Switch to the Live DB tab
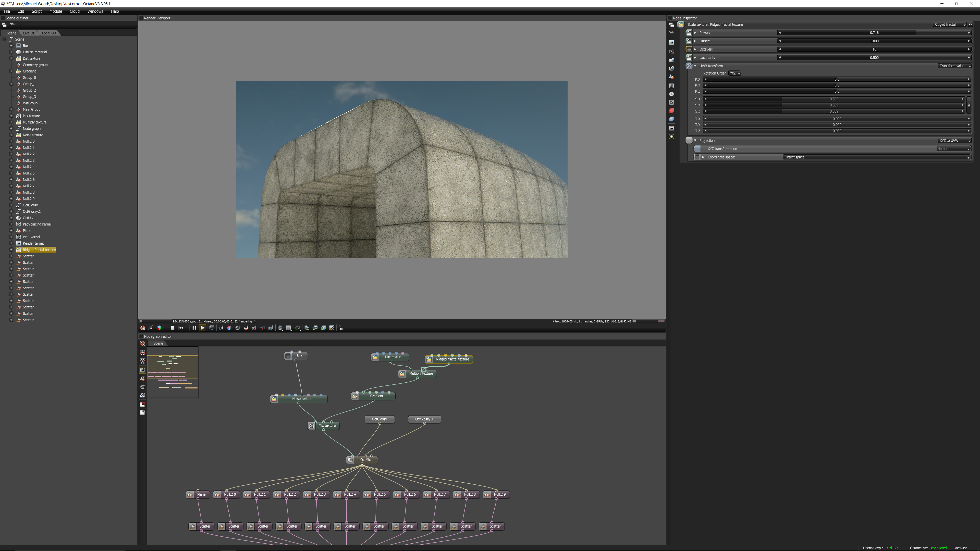 click(x=29, y=33)
